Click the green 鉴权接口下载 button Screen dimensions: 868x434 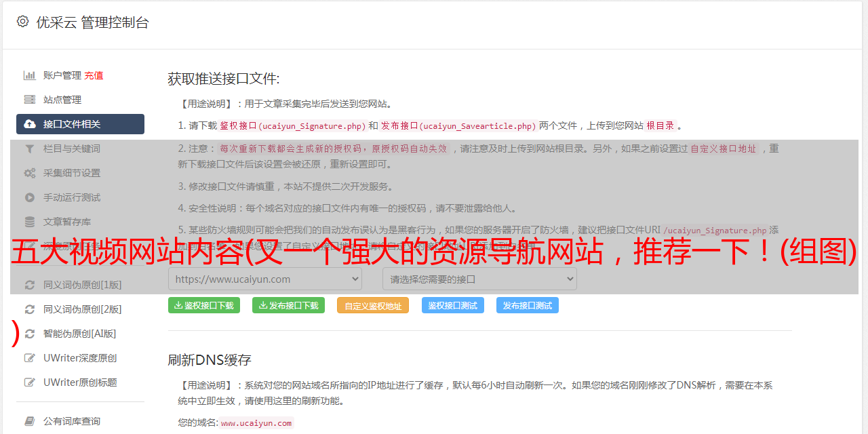204,305
